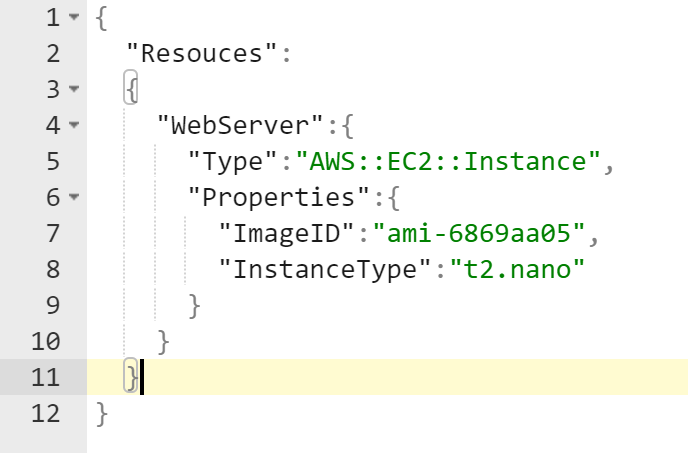The width and height of the screenshot is (688, 453).
Task: Click the final closing brace on line 12
Action: pos(102,413)
